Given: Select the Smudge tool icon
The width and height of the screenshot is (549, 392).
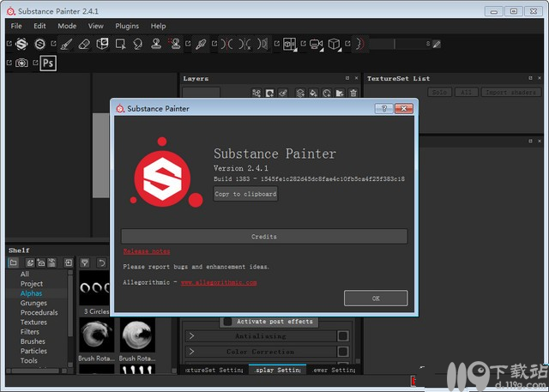Looking at the screenshot, I should point(138,44).
